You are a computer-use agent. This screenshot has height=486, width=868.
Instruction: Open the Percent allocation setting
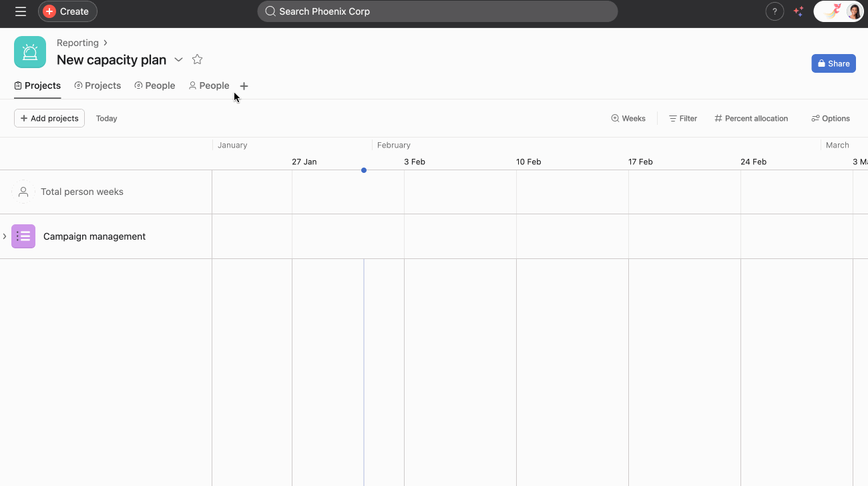tap(750, 118)
